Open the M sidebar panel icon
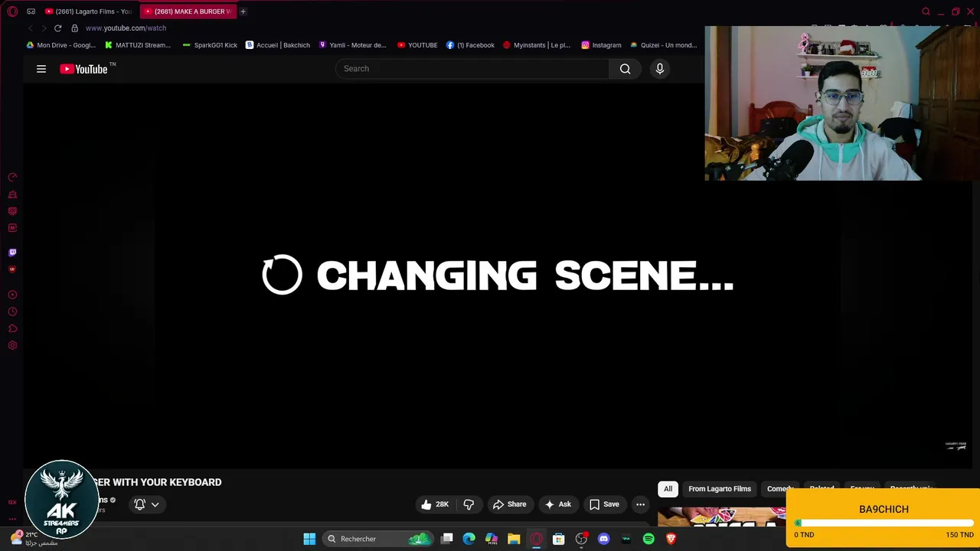 click(12, 228)
